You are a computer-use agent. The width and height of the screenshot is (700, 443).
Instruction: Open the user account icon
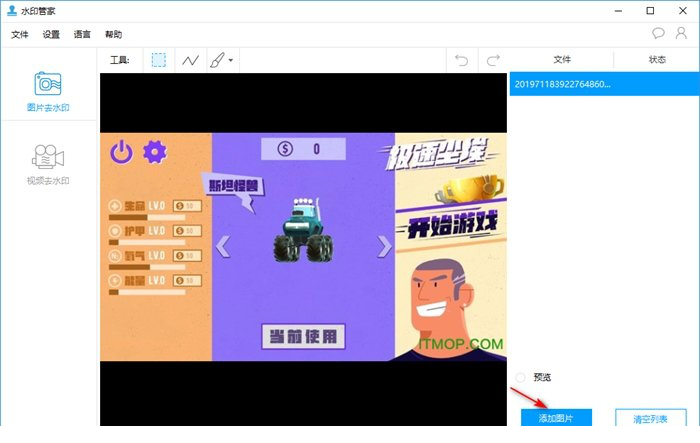pos(681,33)
